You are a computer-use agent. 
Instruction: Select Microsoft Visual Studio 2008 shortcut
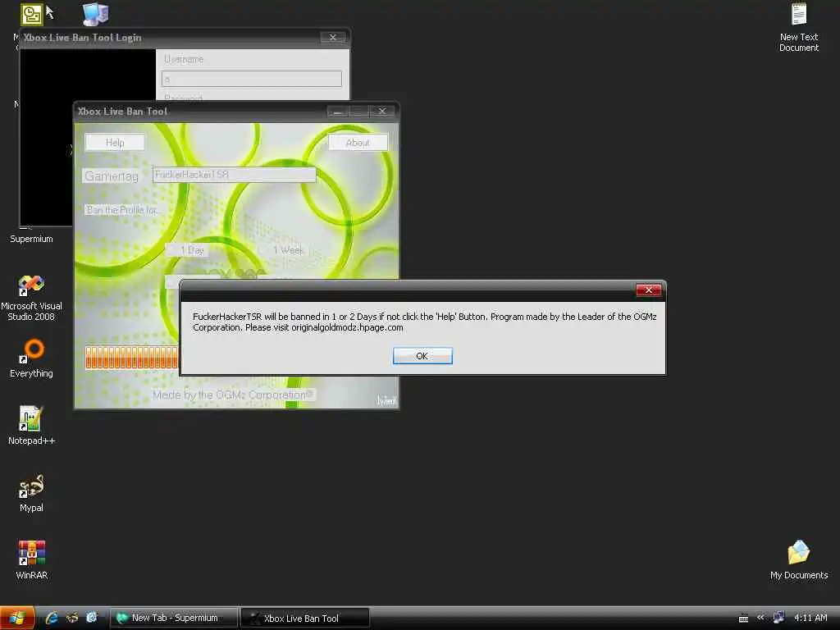31,298
